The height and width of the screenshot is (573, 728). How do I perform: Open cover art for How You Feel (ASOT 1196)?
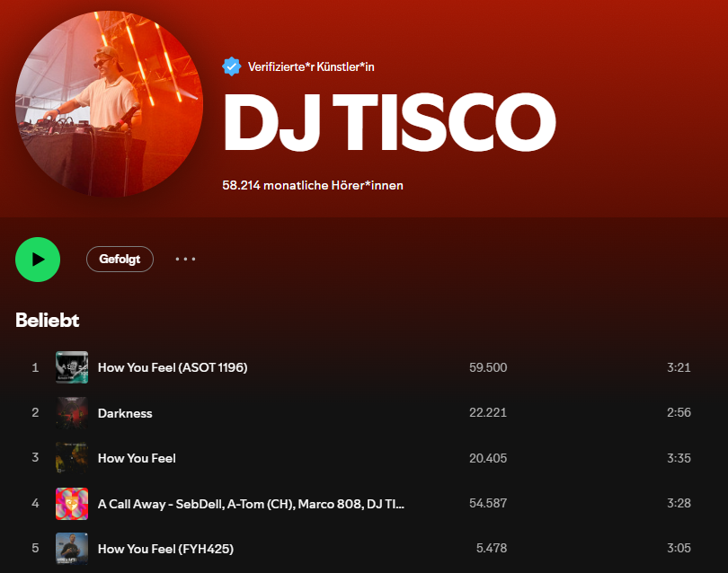click(x=72, y=367)
